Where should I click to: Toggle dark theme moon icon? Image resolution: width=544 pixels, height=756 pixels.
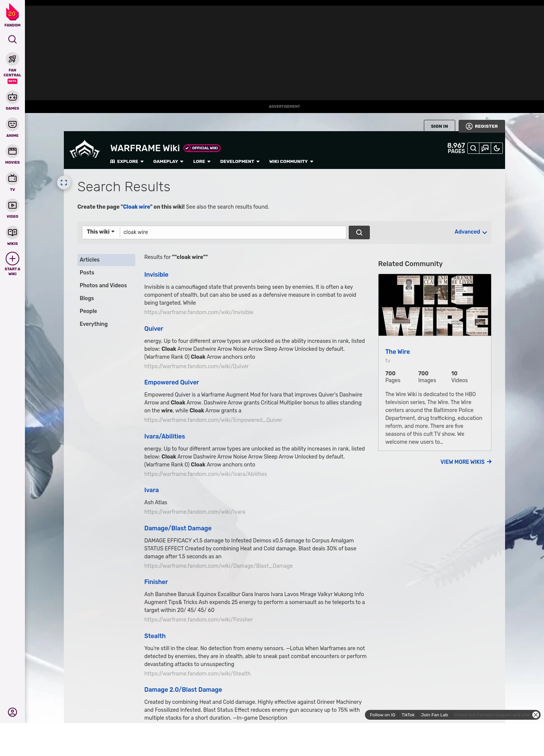(x=497, y=148)
